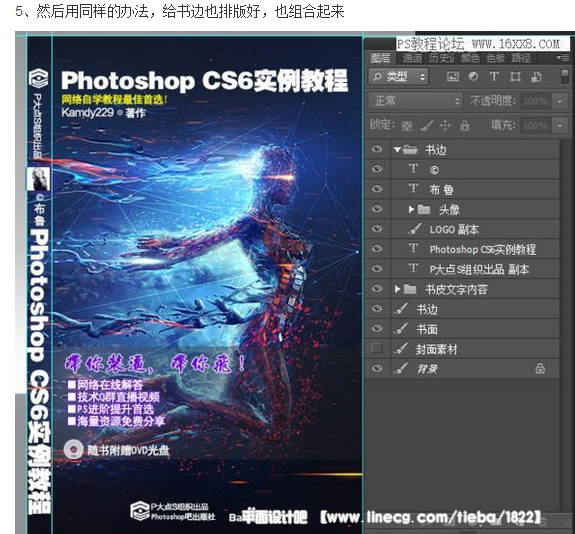Viewport: 575px width, 534px height.
Task: Select the 封面素材 layer name
Action: pyautogui.click(x=436, y=349)
